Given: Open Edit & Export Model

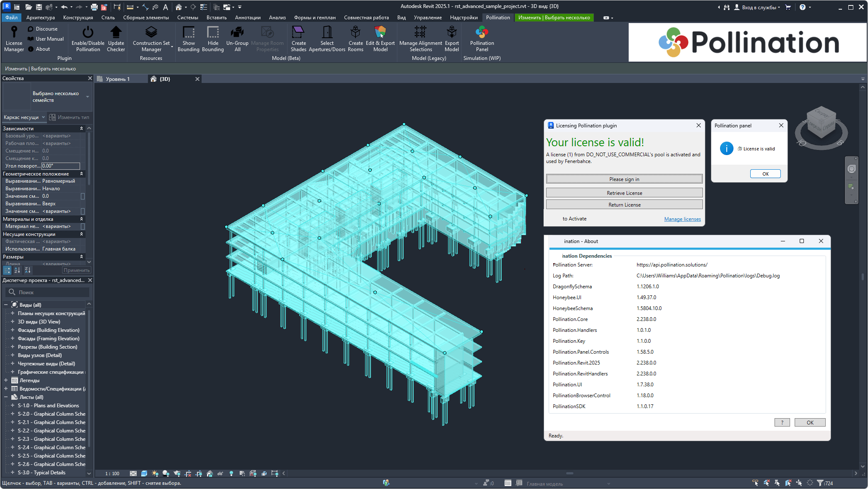Looking at the screenshot, I should 380,39.
